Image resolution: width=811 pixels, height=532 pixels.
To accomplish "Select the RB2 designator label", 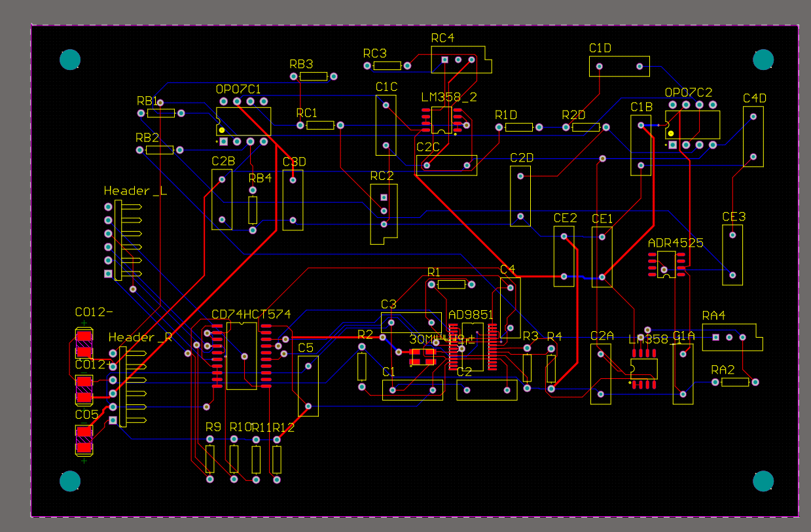I will point(147,137).
